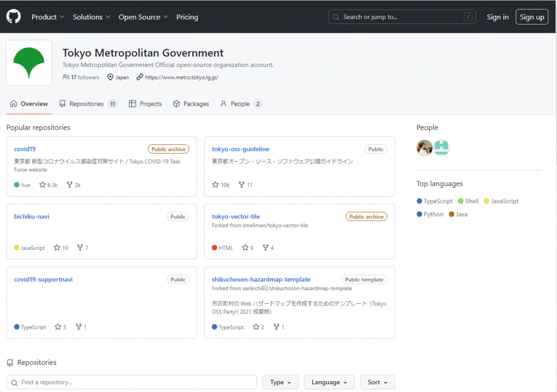View bichiku-navi 19 stars
The width and height of the screenshot is (557, 392).
point(61,248)
